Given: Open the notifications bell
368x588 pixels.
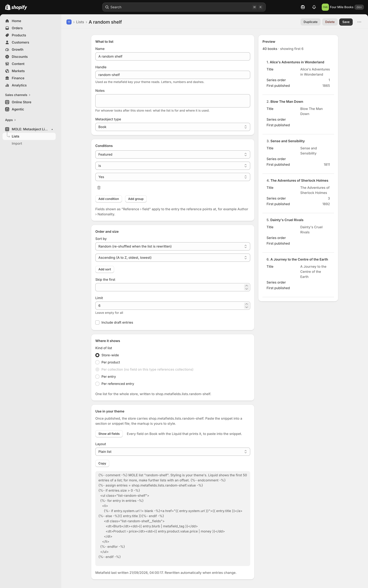Looking at the screenshot, I should tap(314, 7).
